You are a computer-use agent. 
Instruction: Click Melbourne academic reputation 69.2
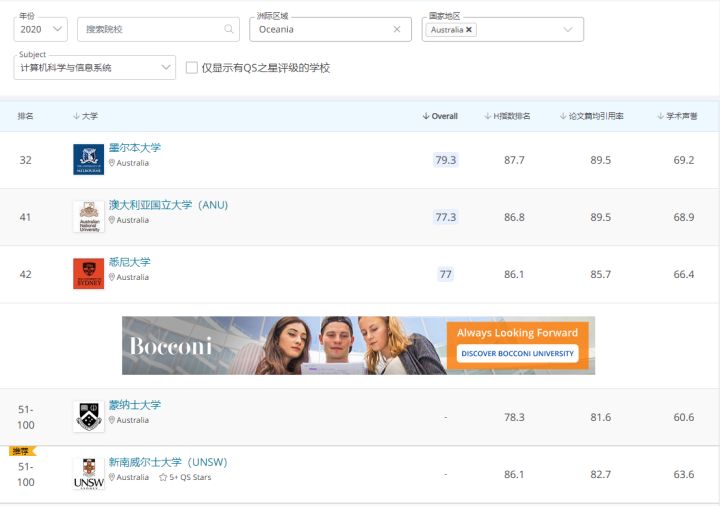click(684, 160)
